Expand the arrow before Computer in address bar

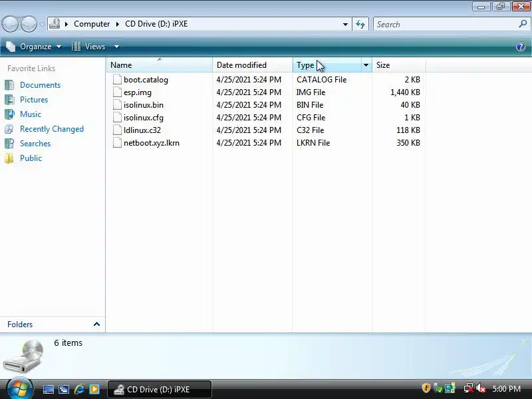click(x=66, y=24)
